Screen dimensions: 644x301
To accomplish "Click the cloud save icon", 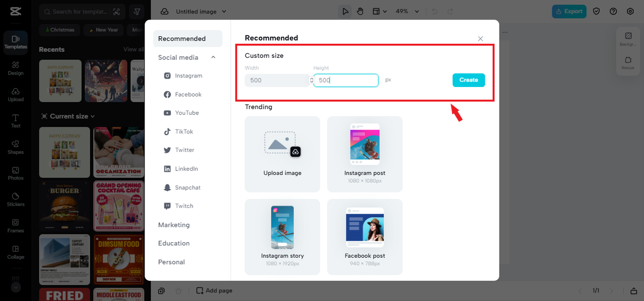I will [165, 11].
